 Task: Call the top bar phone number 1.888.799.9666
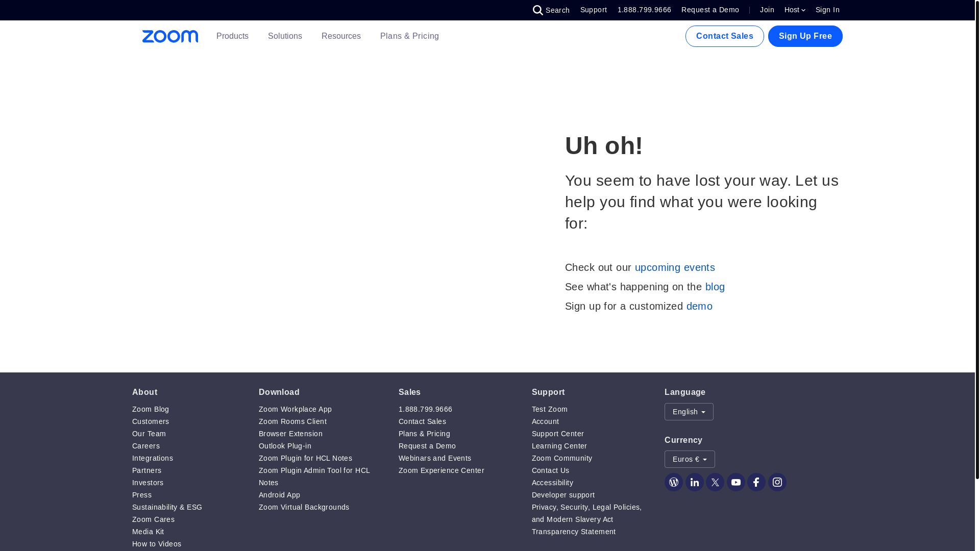coord(644,10)
